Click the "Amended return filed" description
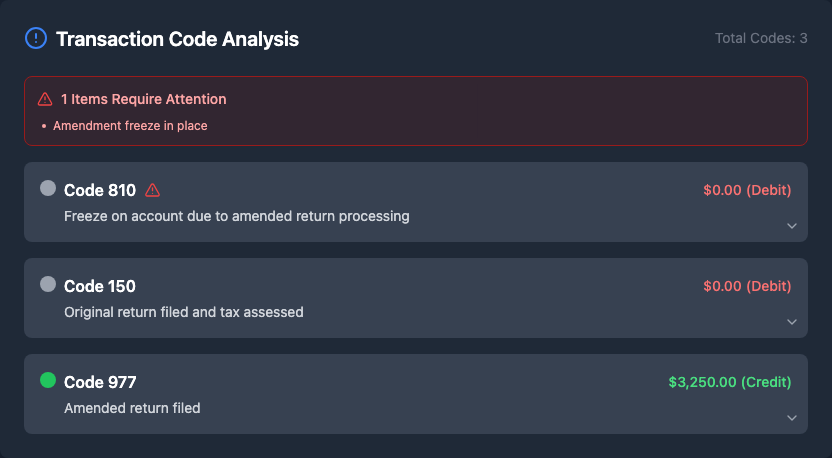This screenshot has width=832, height=458. tap(132, 408)
